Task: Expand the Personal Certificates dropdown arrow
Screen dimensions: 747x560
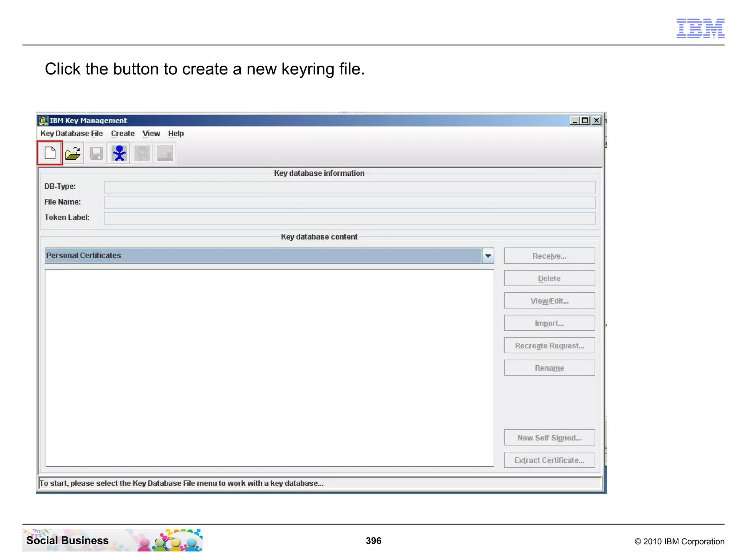Action: tap(488, 256)
